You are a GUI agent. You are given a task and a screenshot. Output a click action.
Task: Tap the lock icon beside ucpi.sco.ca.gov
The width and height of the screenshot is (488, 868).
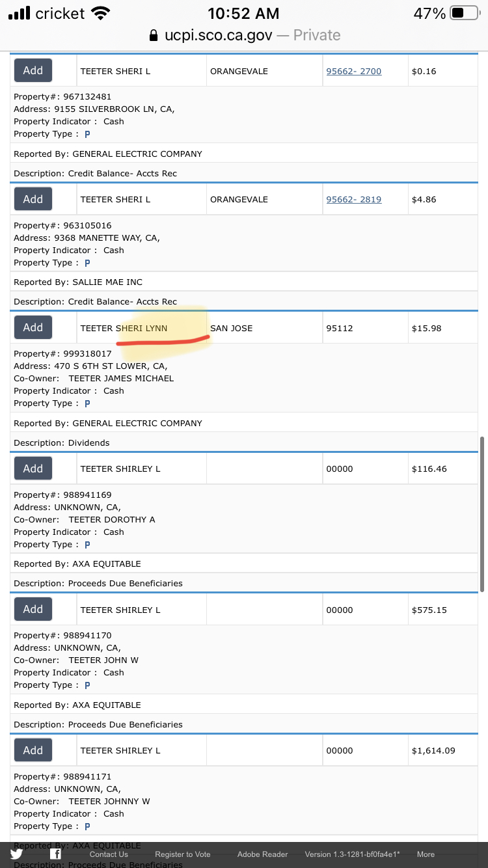(154, 35)
